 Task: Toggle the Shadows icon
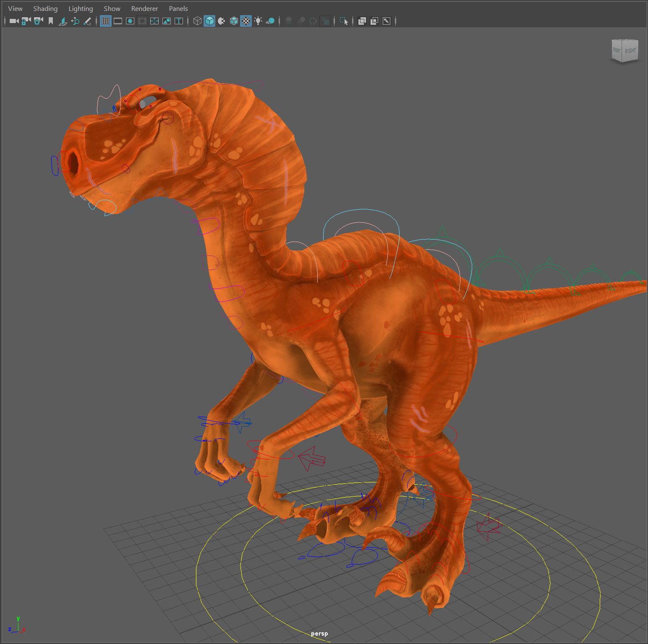270,21
